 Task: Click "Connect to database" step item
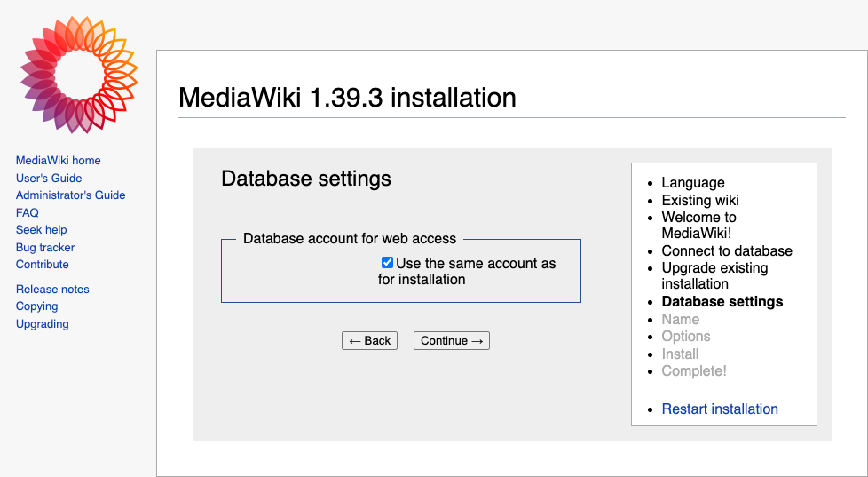[x=727, y=251]
